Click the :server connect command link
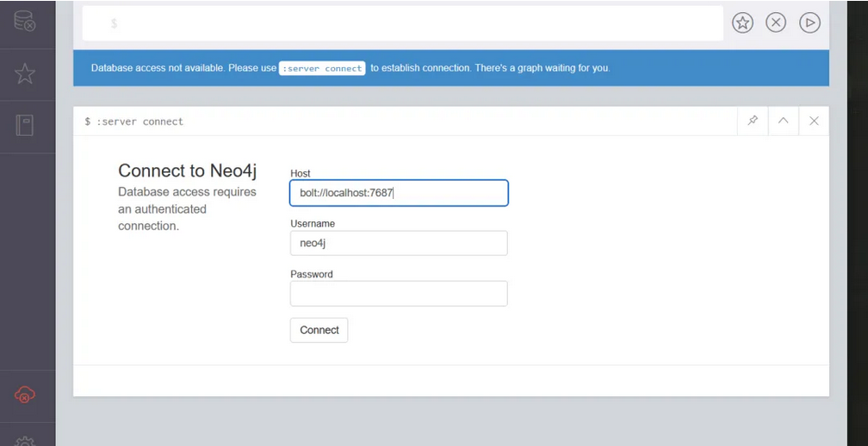This screenshot has width=868, height=446. pos(322,69)
